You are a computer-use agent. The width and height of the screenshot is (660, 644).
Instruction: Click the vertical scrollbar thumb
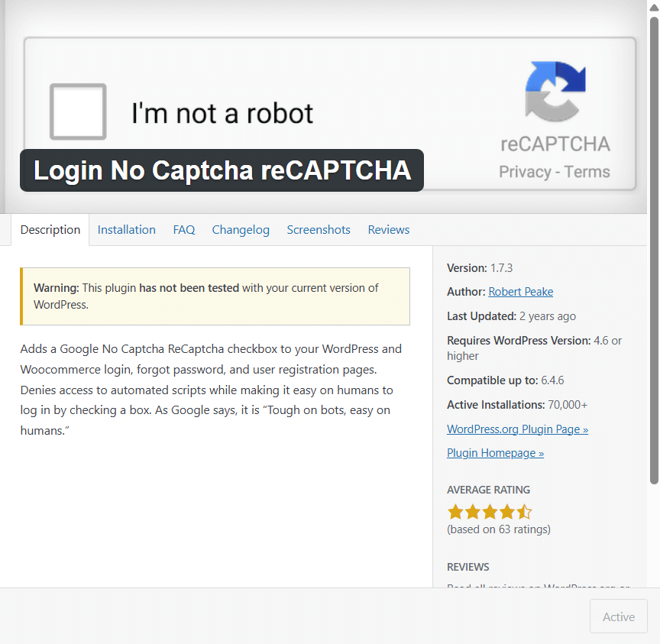pos(654,251)
